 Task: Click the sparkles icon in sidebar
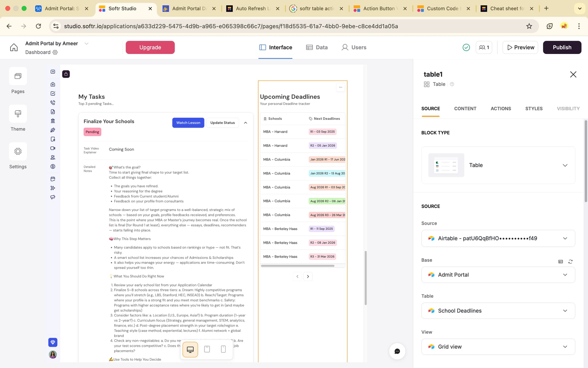(x=53, y=188)
